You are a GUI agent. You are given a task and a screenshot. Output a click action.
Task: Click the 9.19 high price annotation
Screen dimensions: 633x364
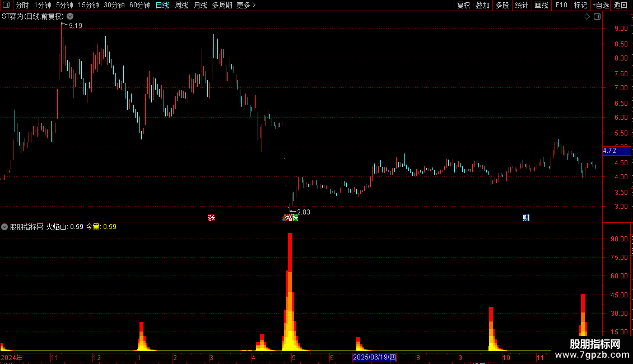pos(76,25)
